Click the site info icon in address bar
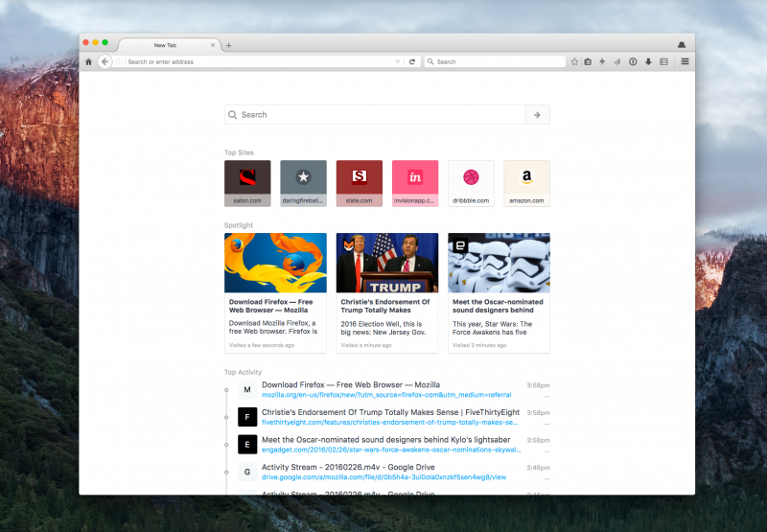The image size is (767, 532). pyautogui.click(x=119, y=61)
